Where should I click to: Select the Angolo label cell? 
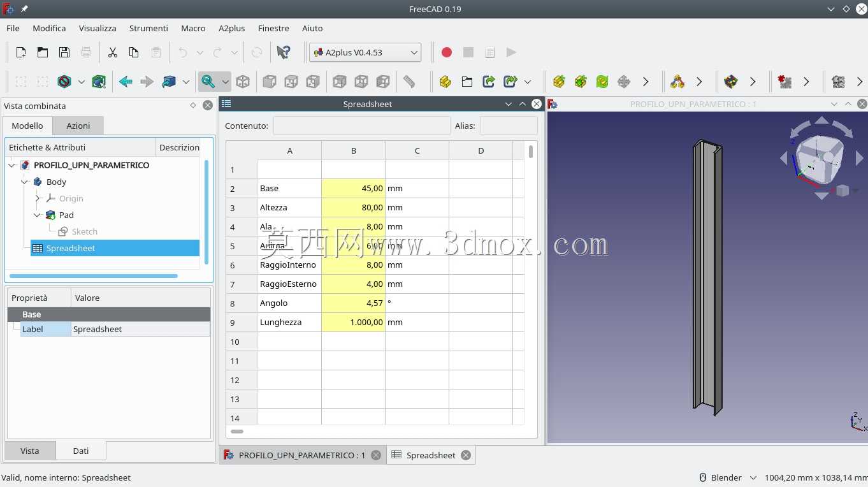290,303
